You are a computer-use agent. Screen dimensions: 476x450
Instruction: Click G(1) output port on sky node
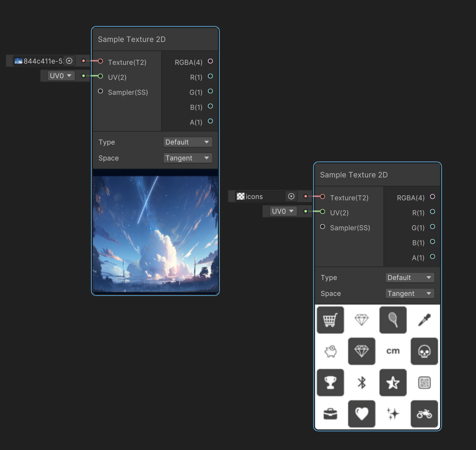pyautogui.click(x=210, y=91)
